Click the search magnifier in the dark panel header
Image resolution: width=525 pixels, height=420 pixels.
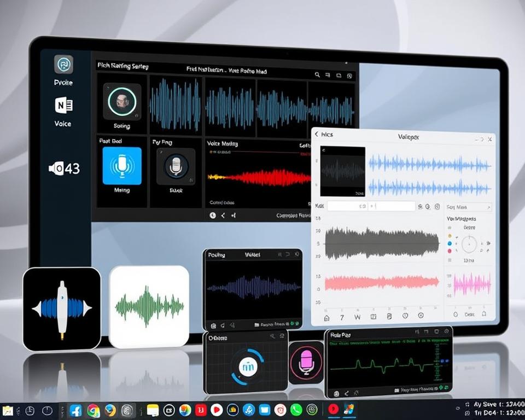tap(317, 75)
